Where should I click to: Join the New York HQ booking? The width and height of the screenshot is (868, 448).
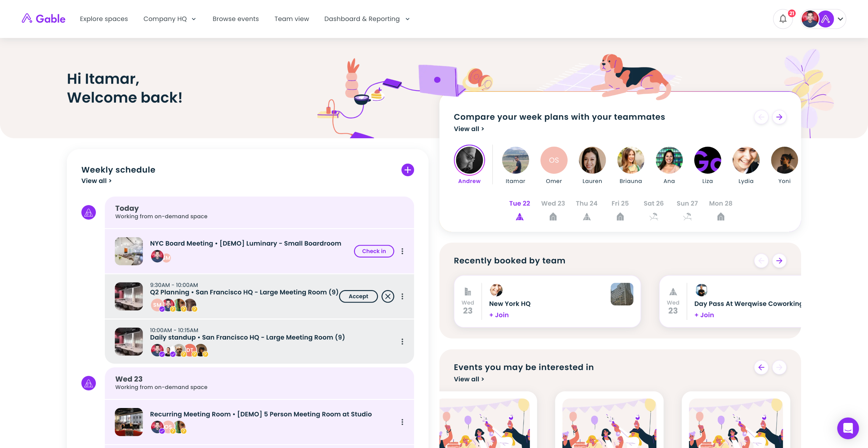pos(499,315)
